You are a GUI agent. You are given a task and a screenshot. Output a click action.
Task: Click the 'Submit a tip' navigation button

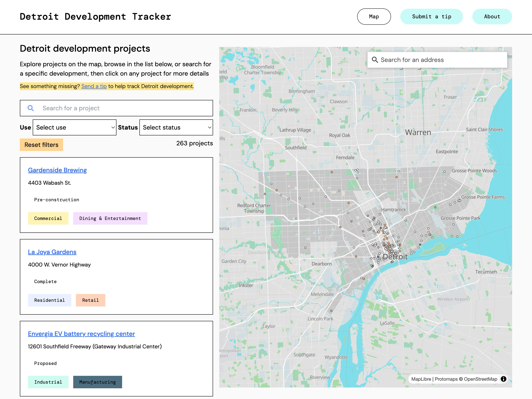click(432, 16)
